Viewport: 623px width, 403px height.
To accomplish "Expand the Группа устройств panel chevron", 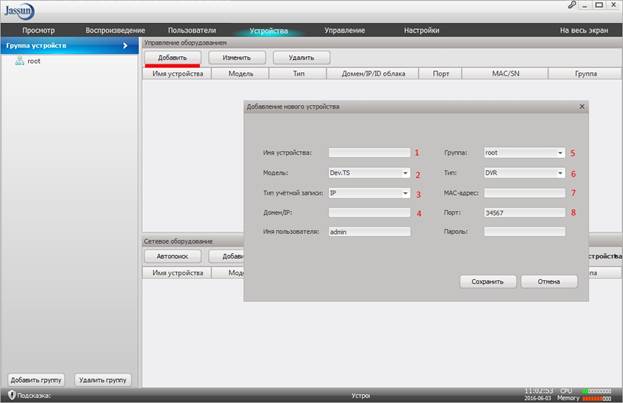I will (x=125, y=46).
